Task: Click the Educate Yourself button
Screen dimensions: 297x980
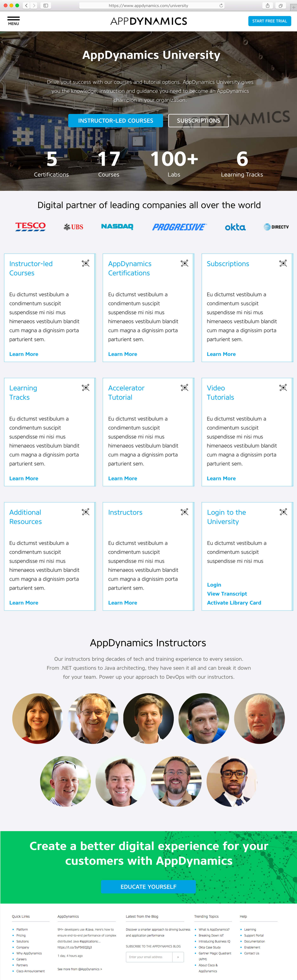Action: 148,886
